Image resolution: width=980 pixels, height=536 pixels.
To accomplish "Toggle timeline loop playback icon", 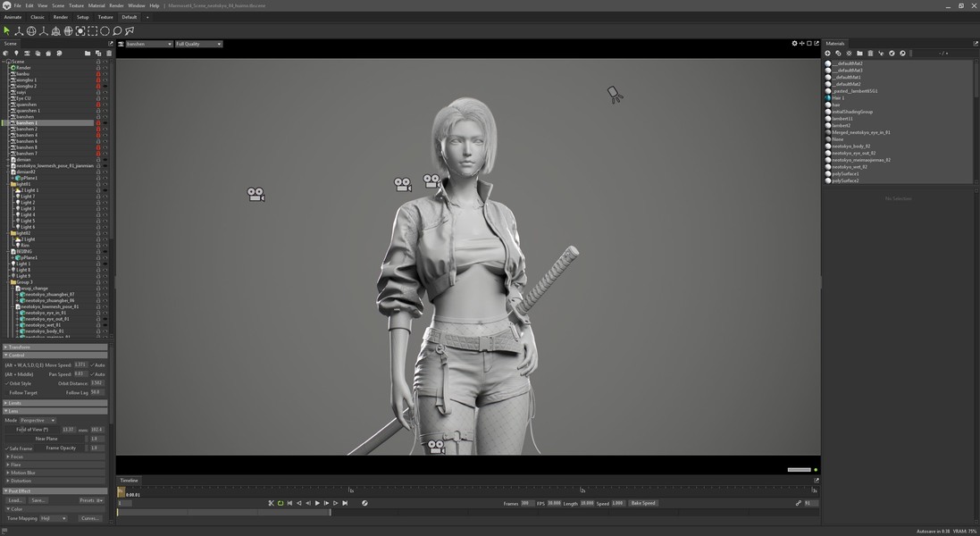I will pyautogui.click(x=281, y=503).
